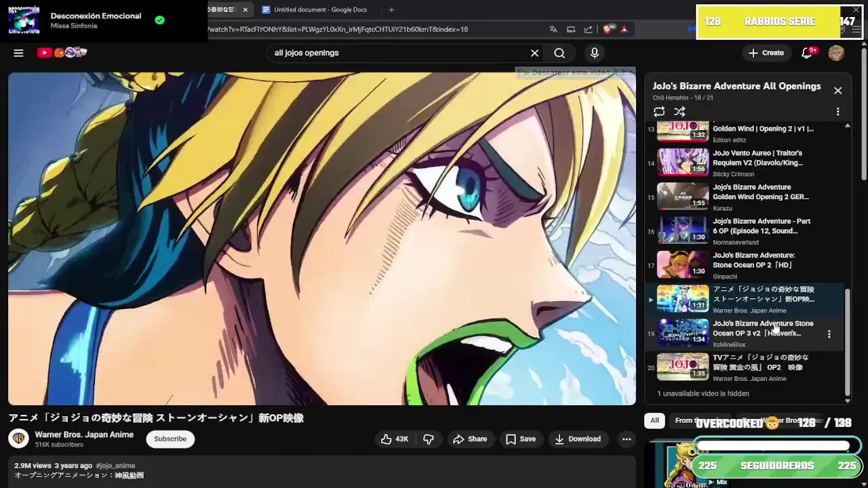The image size is (868, 488).
Task: Select the All filter chip
Action: [654, 420]
